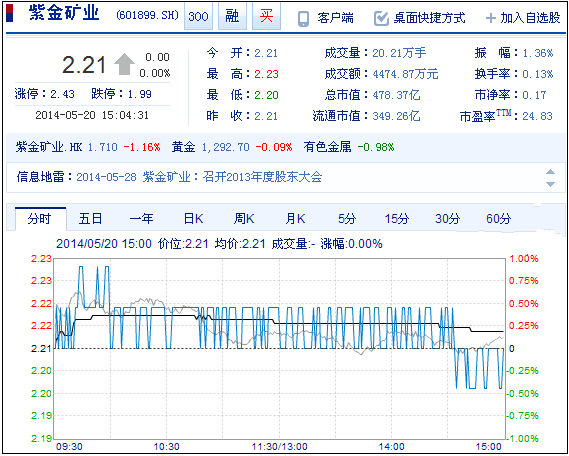Click the 客户端 phone icon
The width and height of the screenshot is (569, 456).
point(303,19)
